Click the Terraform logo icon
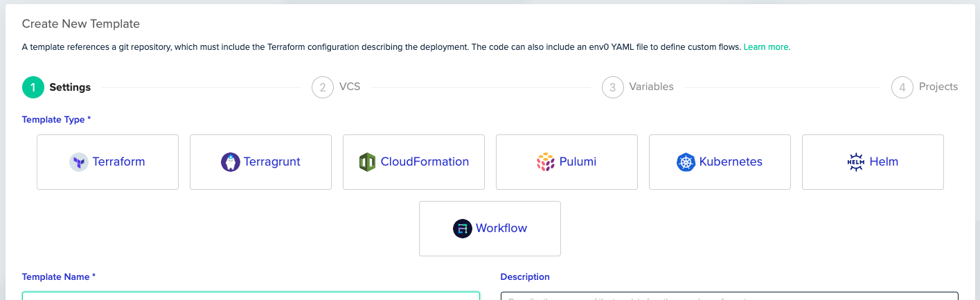The height and width of the screenshot is (300, 980). point(79,162)
